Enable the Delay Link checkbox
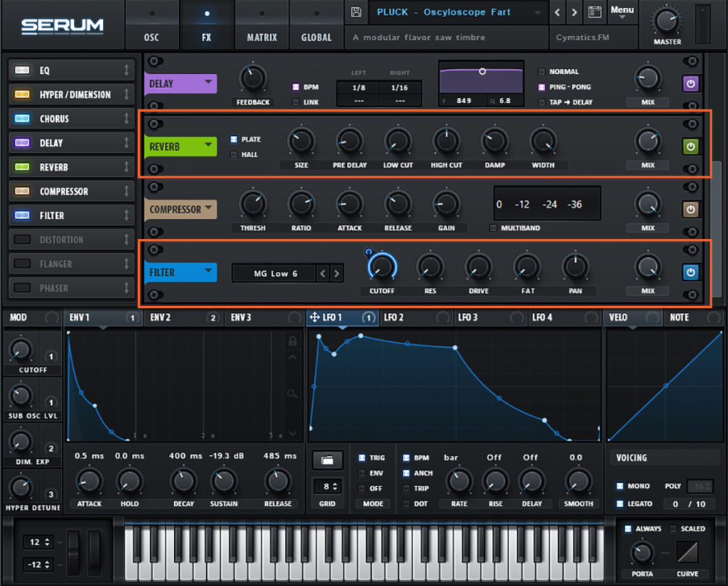 tap(296, 102)
